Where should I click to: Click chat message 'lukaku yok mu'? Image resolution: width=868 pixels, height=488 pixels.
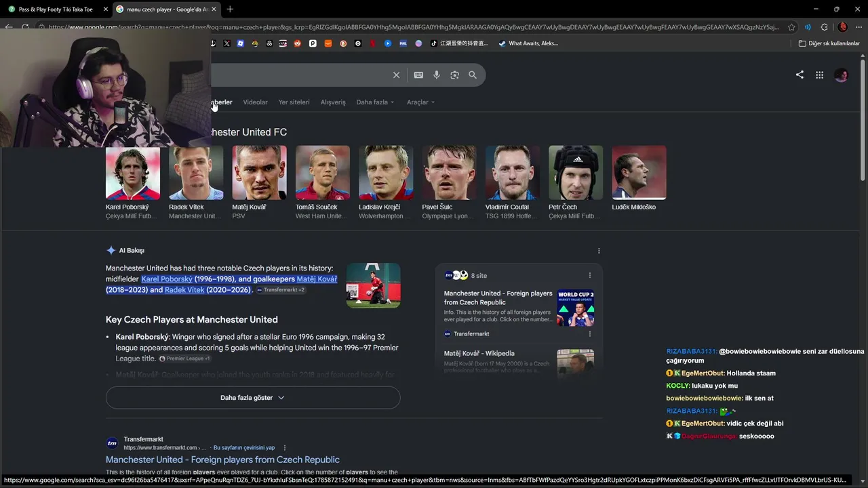pyautogui.click(x=715, y=386)
